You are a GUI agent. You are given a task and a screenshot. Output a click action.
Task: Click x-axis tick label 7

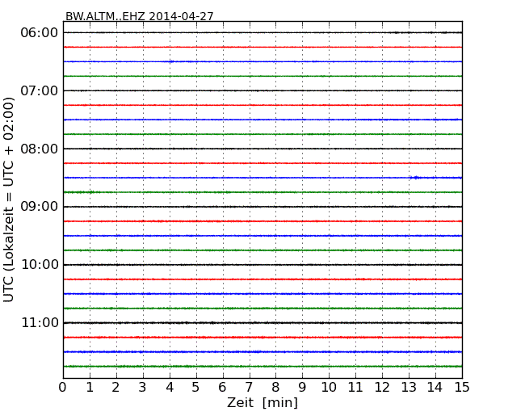tap(249, 387)
